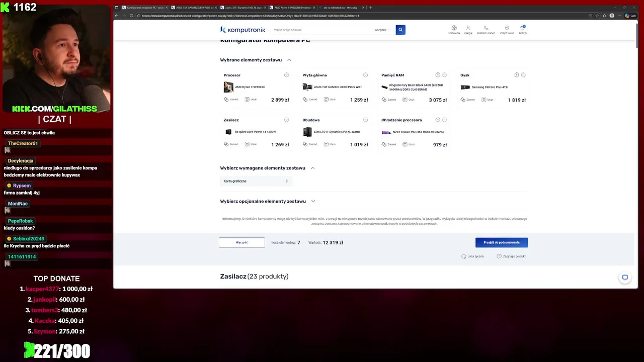
Task: Click the ASUS TUF motherboard thumbnail
Action: (x=307, y=87)
